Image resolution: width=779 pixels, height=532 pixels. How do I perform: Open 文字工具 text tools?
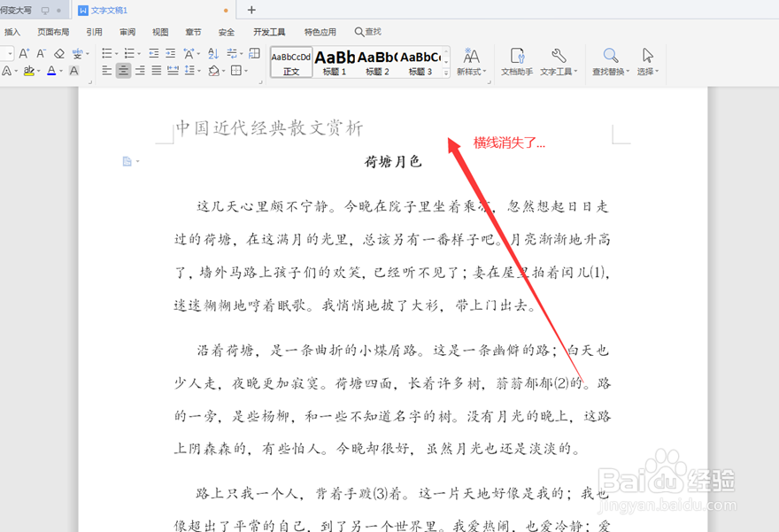559,62
